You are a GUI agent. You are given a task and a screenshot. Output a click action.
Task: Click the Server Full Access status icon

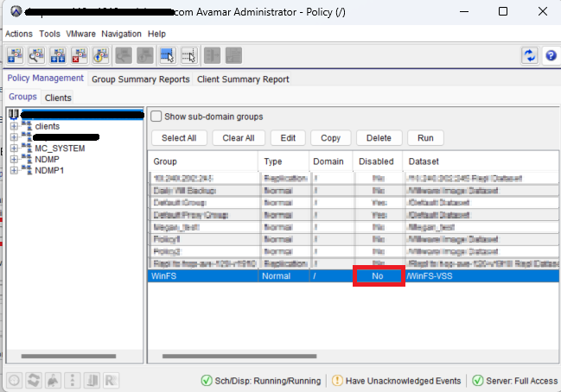(x=477, y=380)
